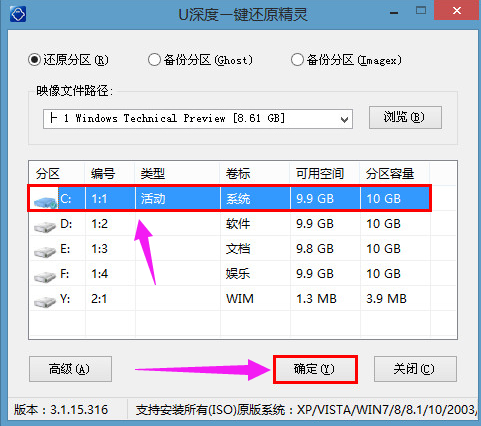481x426 pixels.
Task: Click the D: drive icon
Action: tap(45, 227)
